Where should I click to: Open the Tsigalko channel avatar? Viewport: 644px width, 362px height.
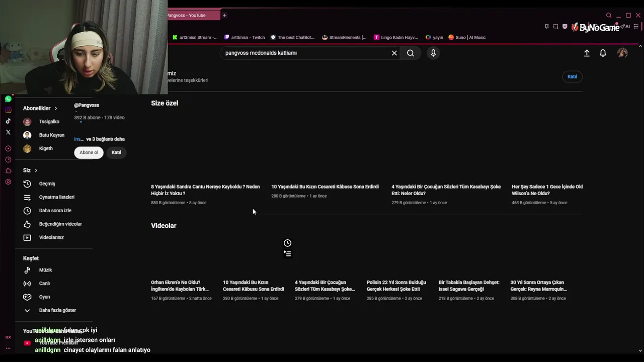tap(27, 122)
